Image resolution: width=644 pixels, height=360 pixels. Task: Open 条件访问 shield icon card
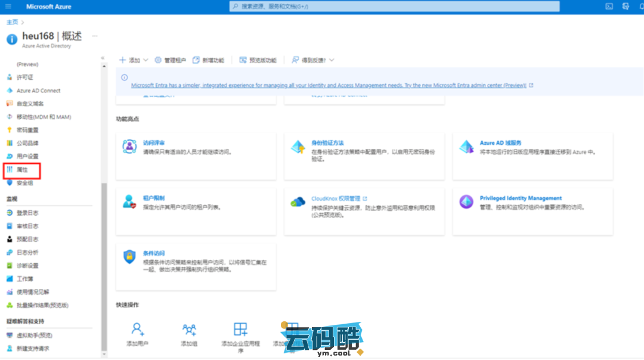129,257
